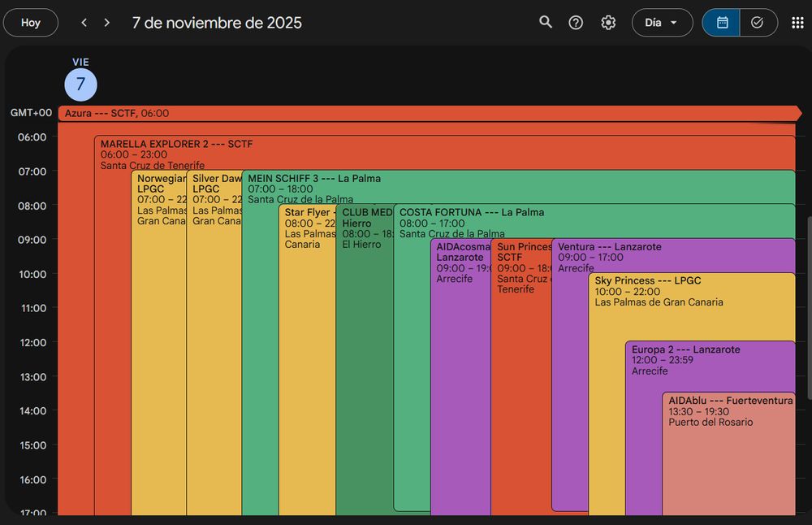
Task: Switch to Tasks checkmark view
Action: pos(758,22)
